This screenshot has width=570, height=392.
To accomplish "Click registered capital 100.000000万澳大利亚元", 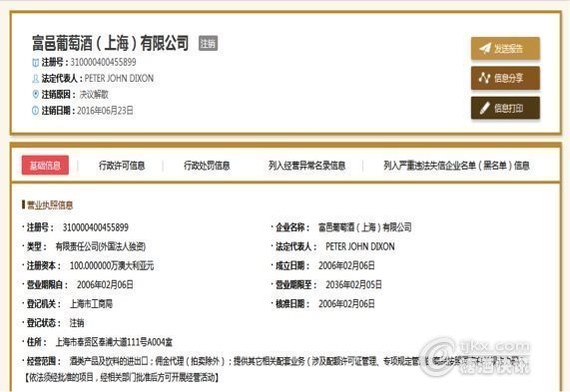I will pos(112,266).
